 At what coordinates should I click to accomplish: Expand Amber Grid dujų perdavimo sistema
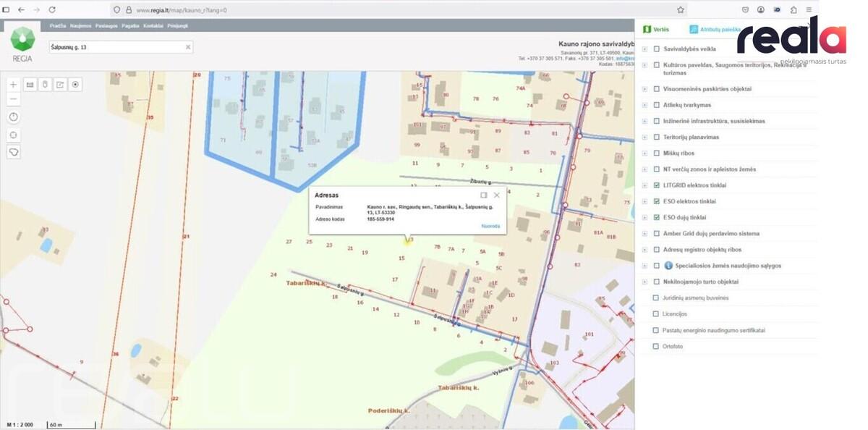point(644,233)
